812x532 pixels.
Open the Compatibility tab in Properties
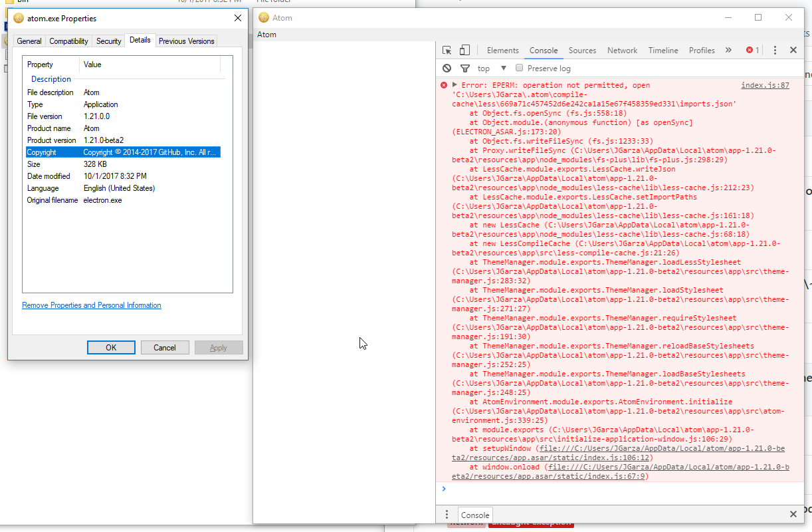click(x=68, y=41)
